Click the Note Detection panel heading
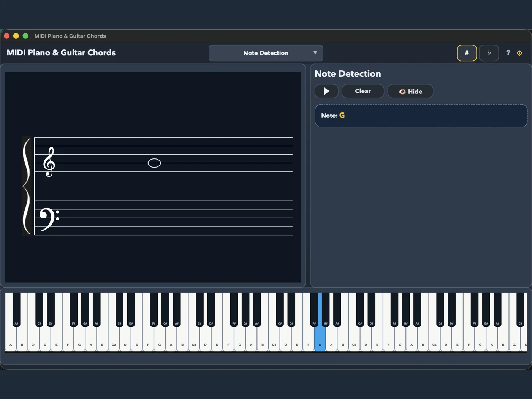532x399 pixels. (x=348, y=74)
